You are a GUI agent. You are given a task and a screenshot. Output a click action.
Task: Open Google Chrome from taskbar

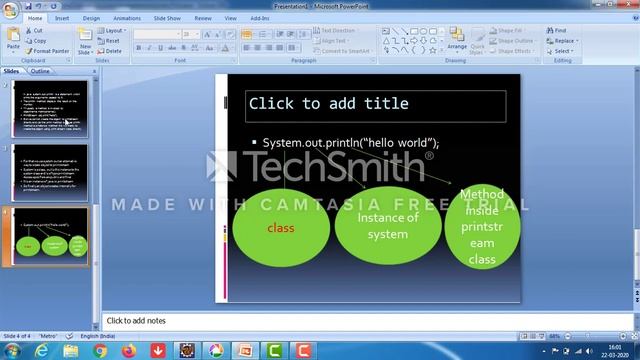tap(100, 351)
